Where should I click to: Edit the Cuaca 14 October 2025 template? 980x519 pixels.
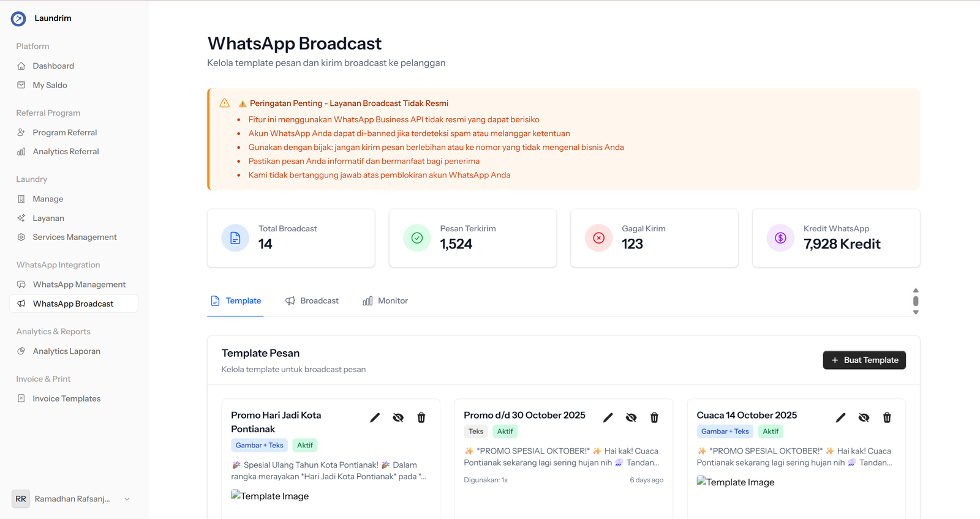840,417
